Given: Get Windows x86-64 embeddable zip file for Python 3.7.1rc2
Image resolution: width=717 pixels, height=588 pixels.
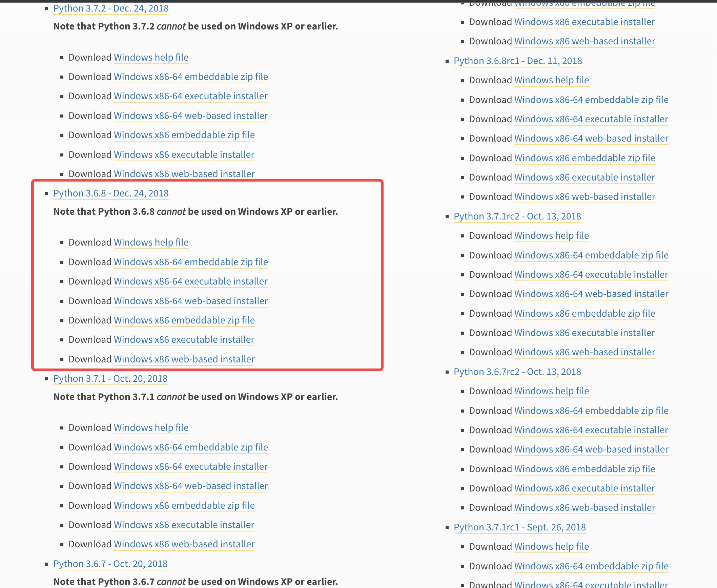Looking at the screenshot, I should tap(591, 255).
